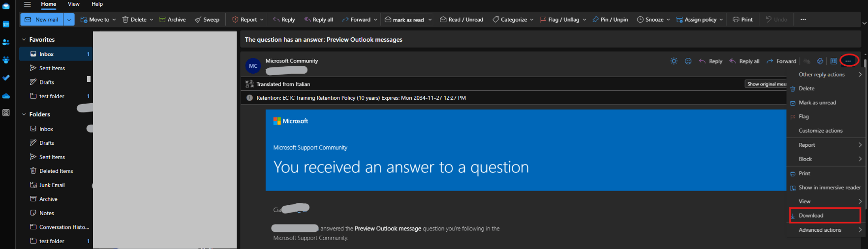Click the Sweep broom button
868x249 pixels.
click(x=207, y=20)
